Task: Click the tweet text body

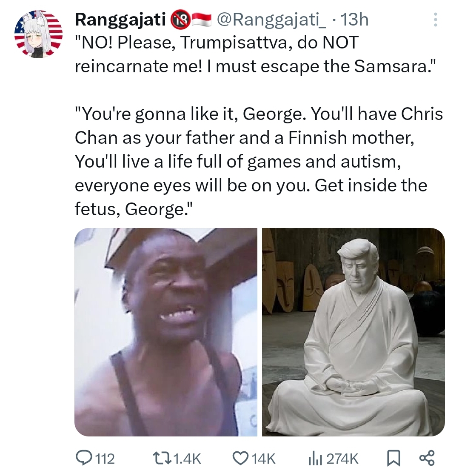Action: coord(259,125)
